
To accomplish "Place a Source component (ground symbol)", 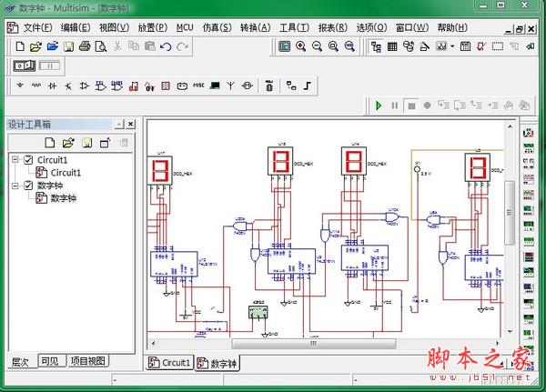I will (x=20, y=85).
